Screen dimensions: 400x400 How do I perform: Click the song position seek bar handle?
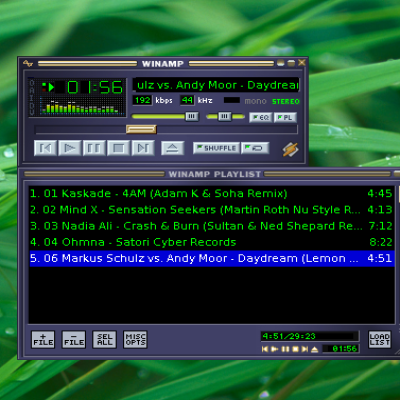click(x=141, y=129)
